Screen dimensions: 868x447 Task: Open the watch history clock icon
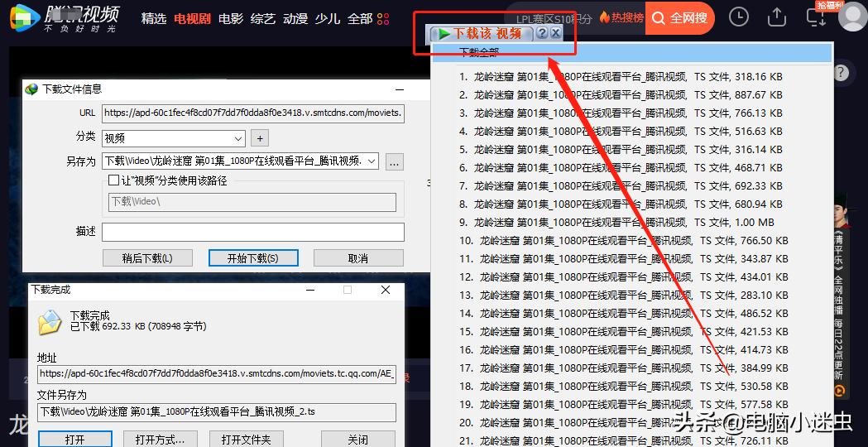click(739, 17)
